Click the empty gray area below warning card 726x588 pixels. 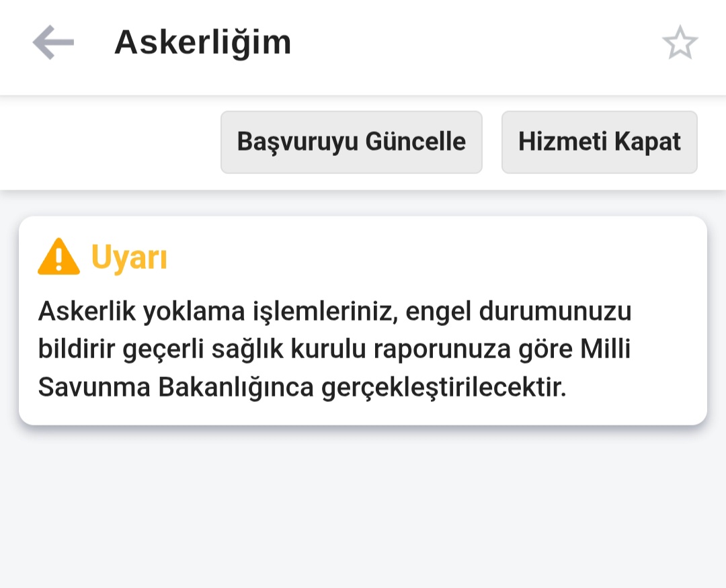point(363,511)
